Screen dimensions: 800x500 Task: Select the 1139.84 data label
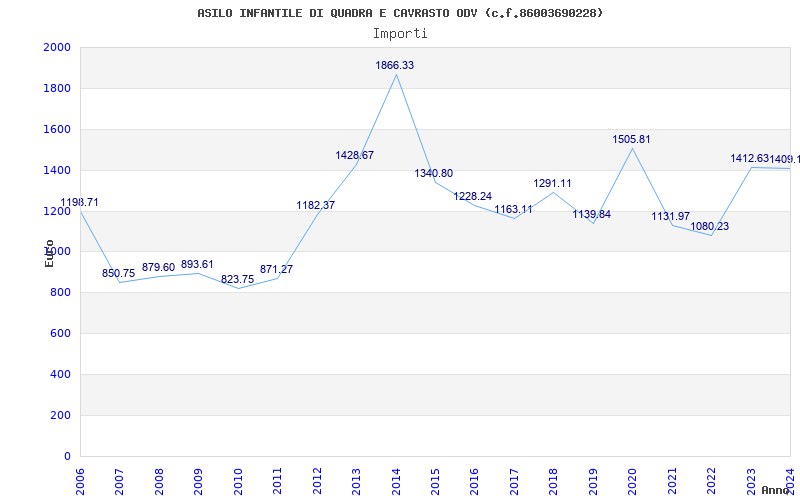[592, 214]
